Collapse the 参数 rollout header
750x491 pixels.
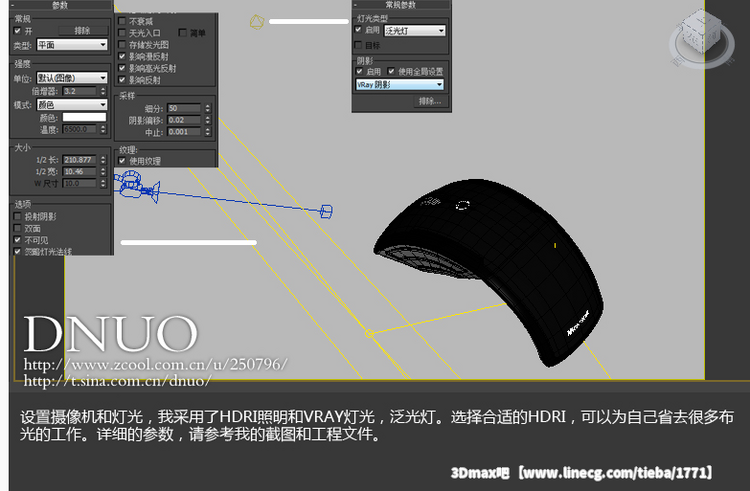(x=60, y=6)
